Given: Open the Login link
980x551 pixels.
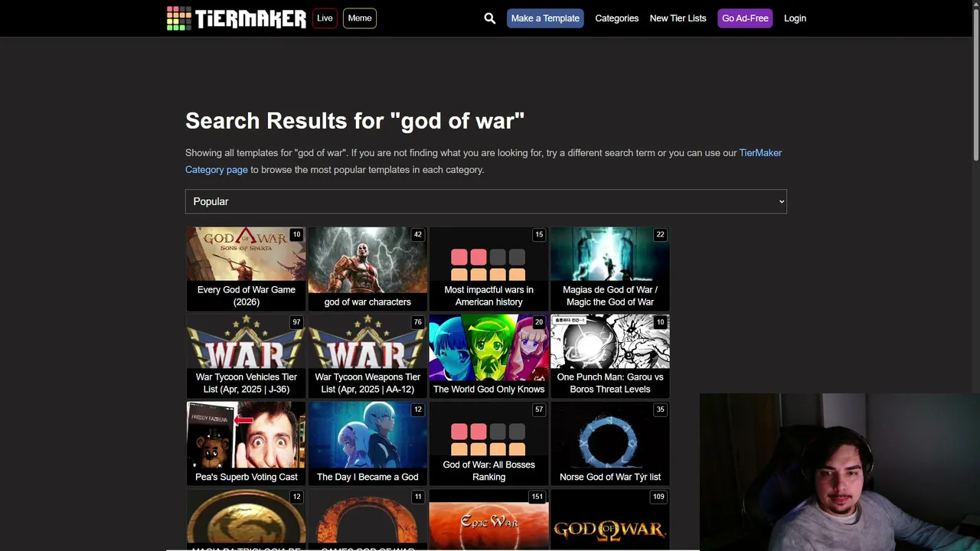Looking at the screenshot, I should click(795, 18).
